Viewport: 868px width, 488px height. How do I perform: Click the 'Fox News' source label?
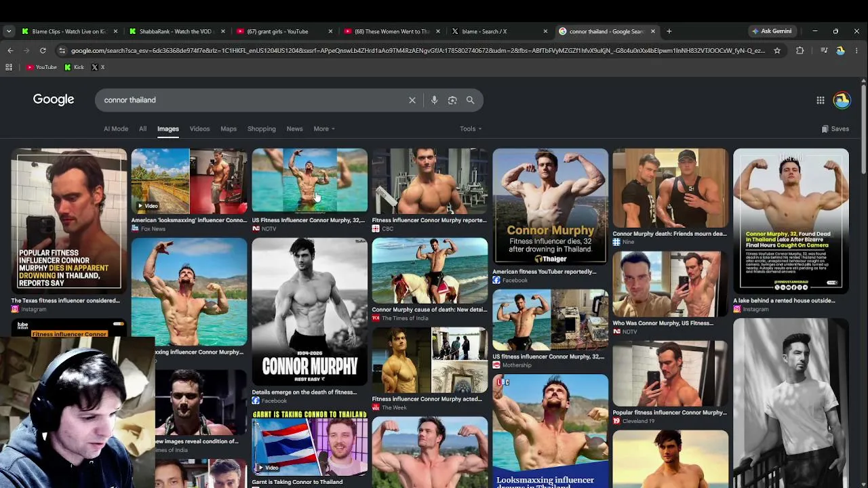pos(153,229)
